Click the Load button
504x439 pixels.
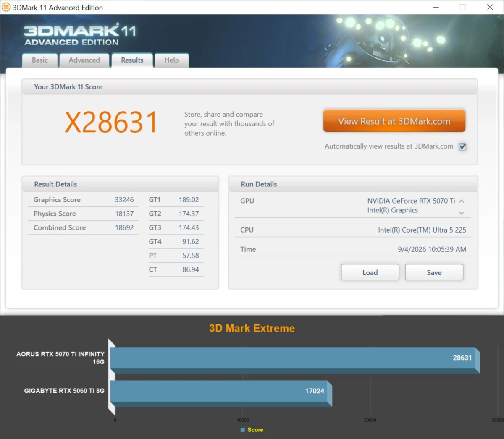point(370,272)
